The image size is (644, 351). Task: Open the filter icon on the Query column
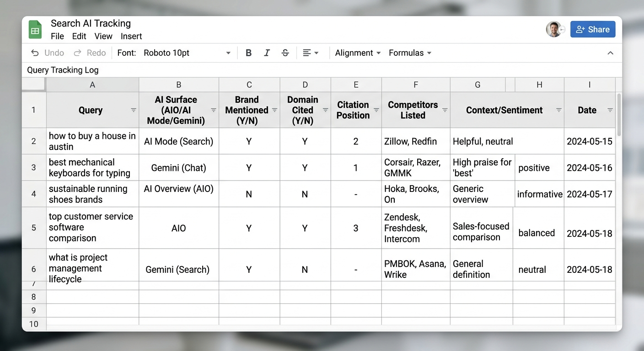[x=133, y=110]
